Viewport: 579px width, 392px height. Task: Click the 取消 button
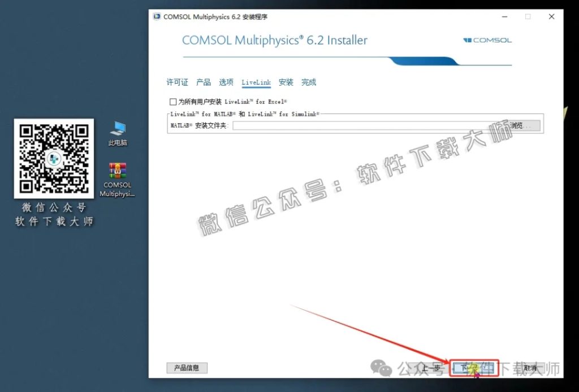(529, 368)
